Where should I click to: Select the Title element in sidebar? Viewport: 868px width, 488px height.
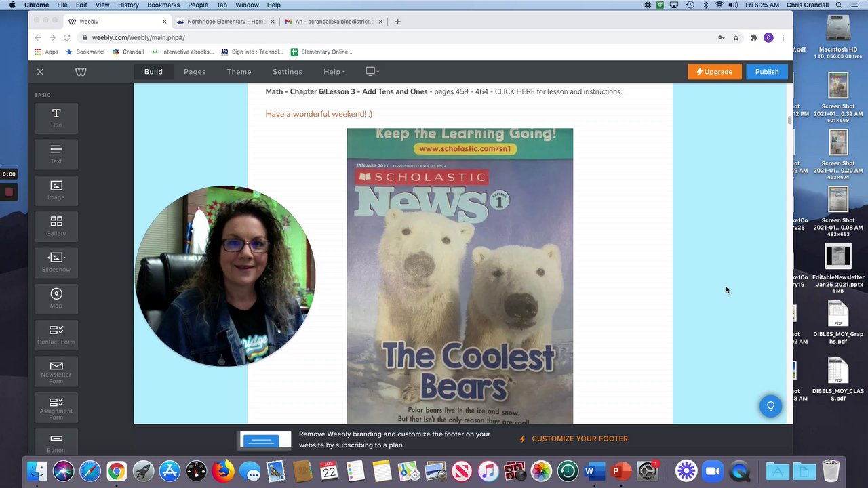[56, 118]
